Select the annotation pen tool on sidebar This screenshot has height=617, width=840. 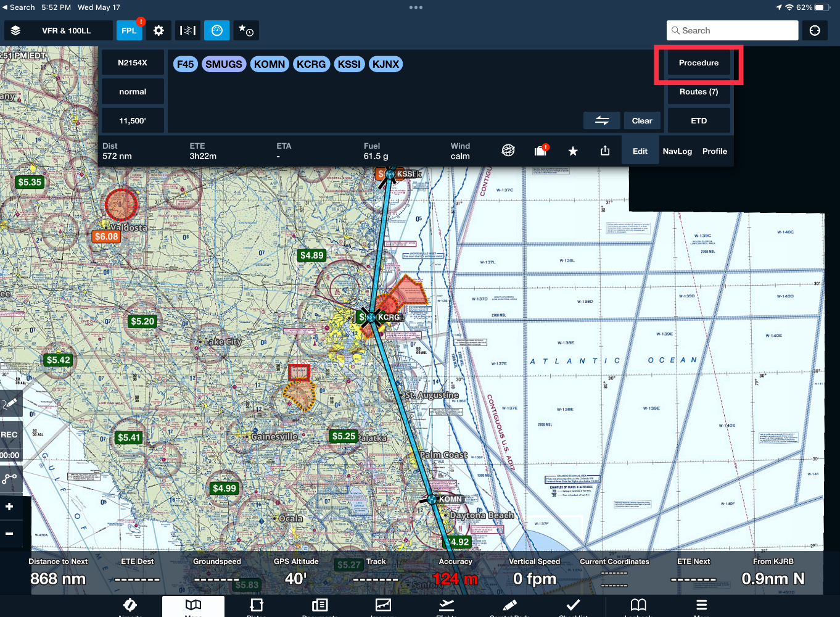coord(10,404)
